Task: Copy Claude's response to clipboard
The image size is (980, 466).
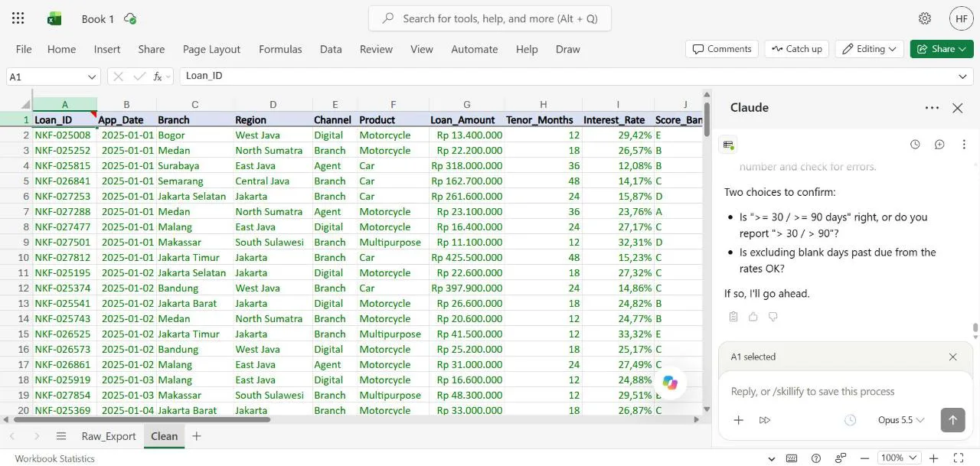Action: (733, 317)
